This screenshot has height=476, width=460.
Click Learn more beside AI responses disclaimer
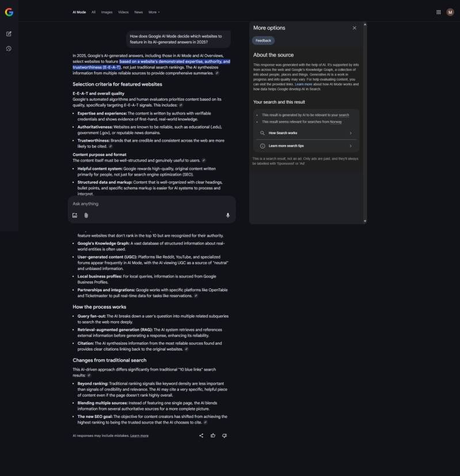pyautogui.click(x=139, y=436)
